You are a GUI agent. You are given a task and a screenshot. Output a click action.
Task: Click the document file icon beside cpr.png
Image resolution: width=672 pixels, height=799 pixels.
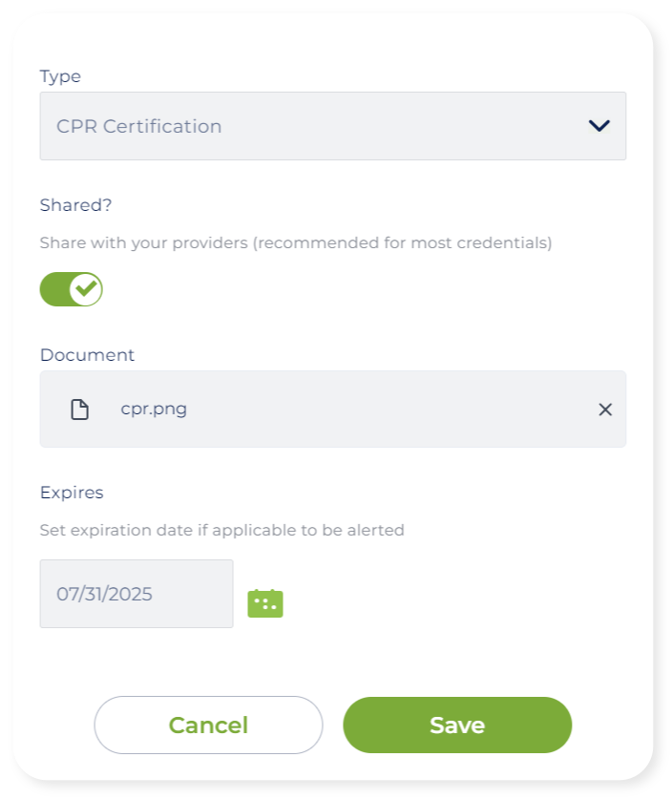[x=80, y=410]
